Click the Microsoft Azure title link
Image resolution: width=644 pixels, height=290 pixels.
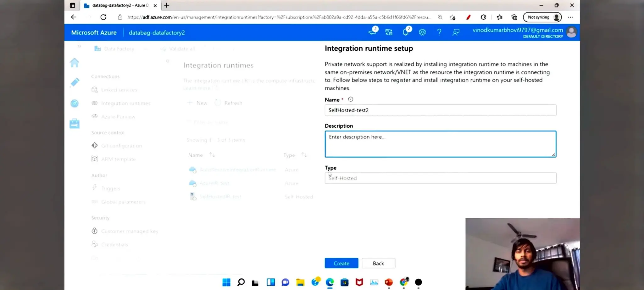(94, 32)
